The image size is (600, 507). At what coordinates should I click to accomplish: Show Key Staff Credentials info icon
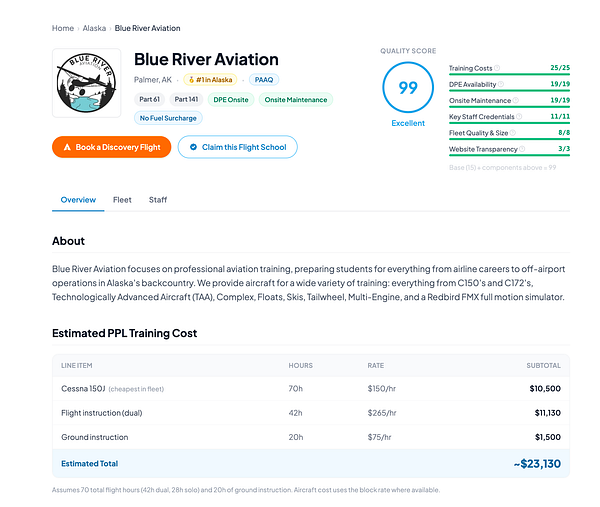tap(519, 117)
